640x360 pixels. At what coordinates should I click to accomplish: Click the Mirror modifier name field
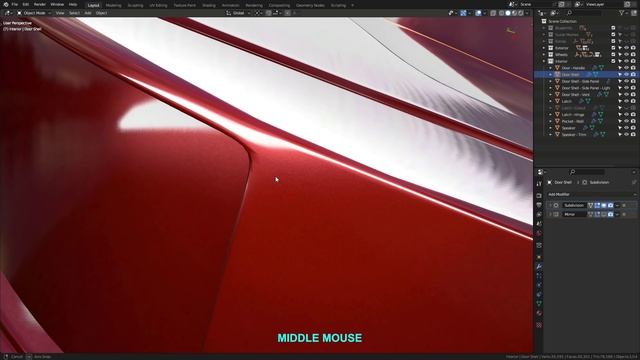click(x=574, y=214)
